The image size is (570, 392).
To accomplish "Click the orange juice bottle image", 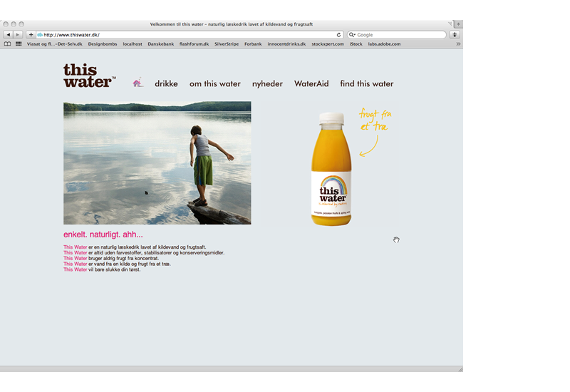I will coord(331,169).
